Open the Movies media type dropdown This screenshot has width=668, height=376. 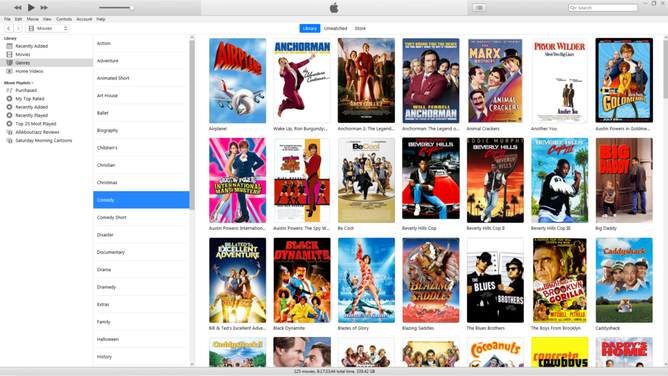(47, 28)
